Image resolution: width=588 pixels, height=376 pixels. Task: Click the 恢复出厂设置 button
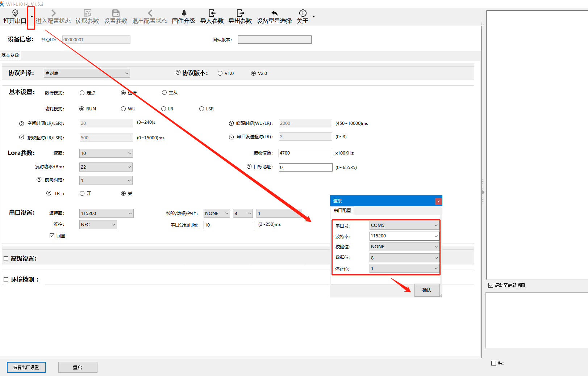(26, 367)
